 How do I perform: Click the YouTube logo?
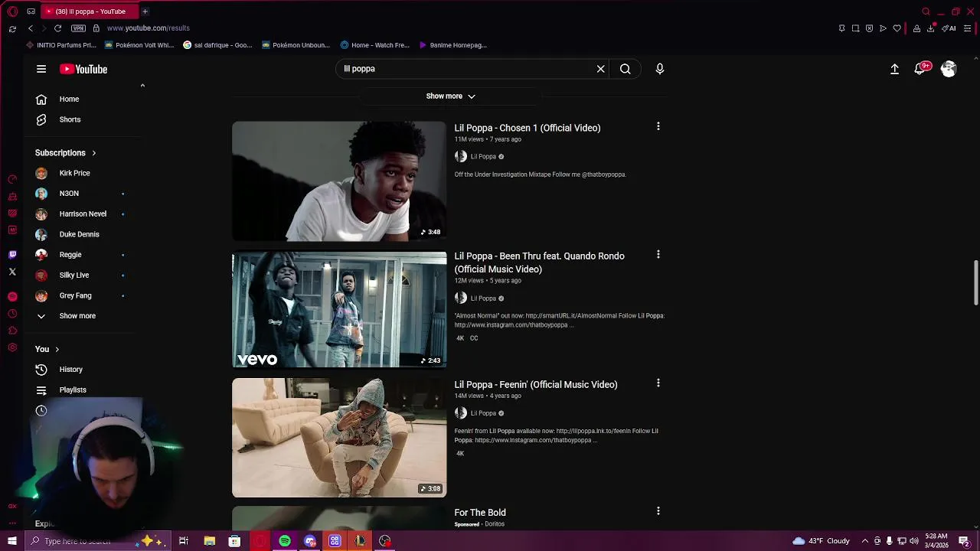(x=83, y=69)
